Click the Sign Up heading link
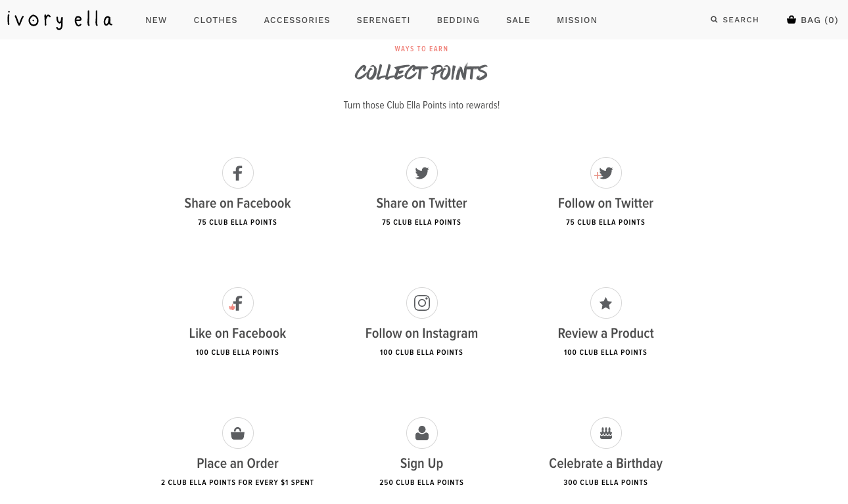848x504 pixels. [421, 463]
